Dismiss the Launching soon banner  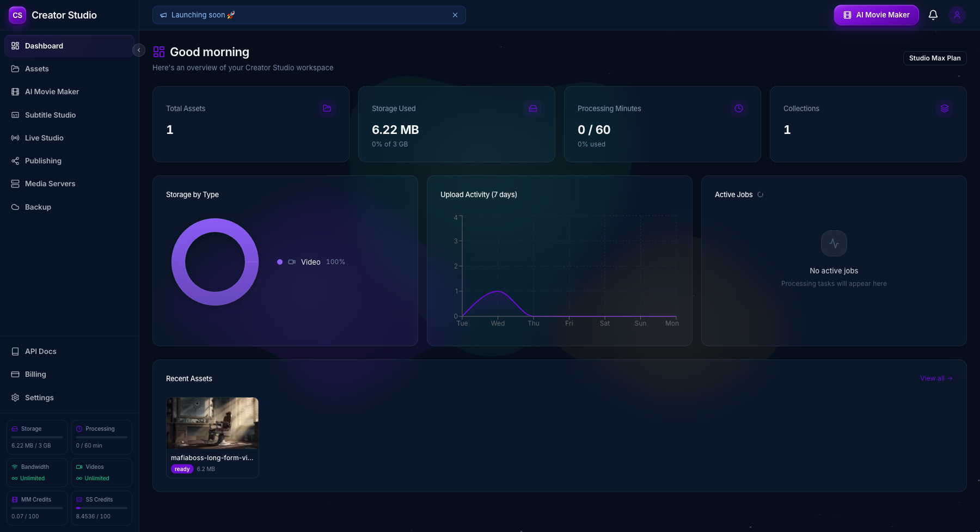455,15
